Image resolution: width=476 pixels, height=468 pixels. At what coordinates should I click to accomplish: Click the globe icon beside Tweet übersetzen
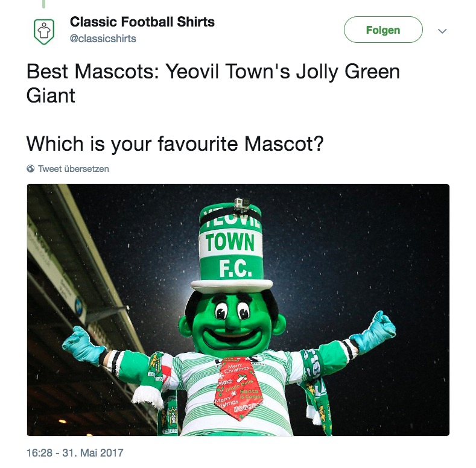31,168
